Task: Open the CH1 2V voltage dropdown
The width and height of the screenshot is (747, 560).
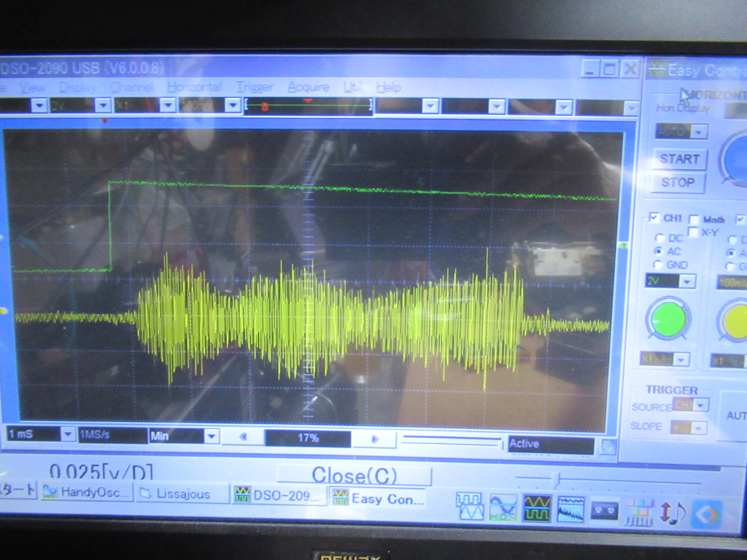Action: point(687,281)
